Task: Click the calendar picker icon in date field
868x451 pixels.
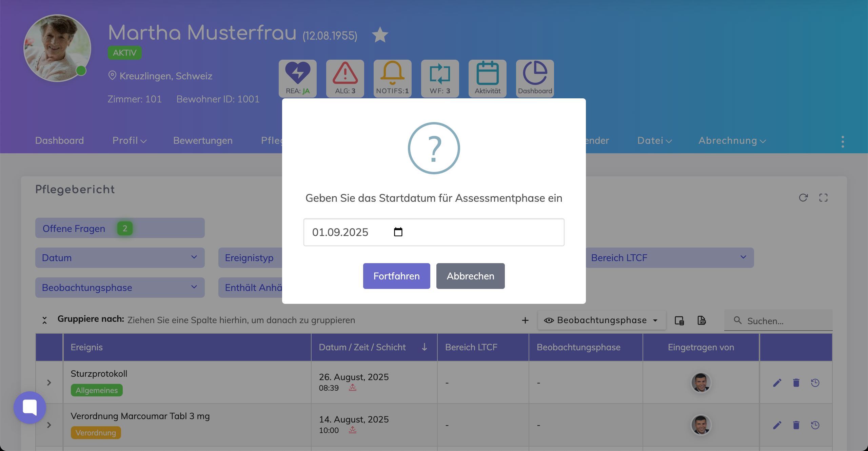Action: (x=398, y=232)
